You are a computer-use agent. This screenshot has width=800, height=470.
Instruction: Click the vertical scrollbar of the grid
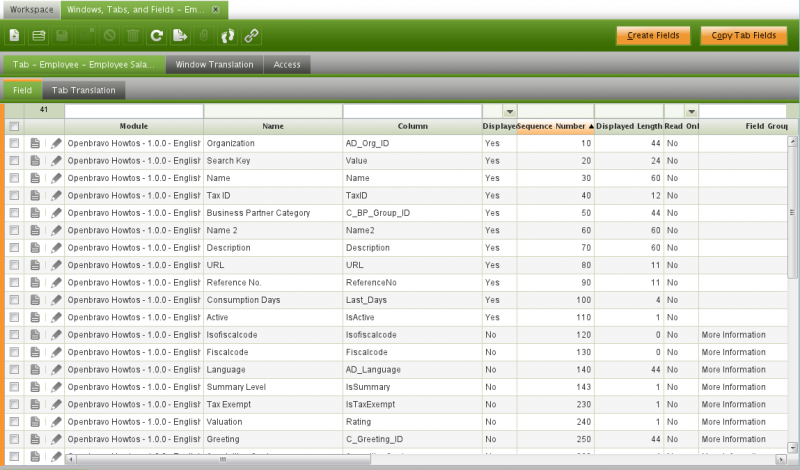click(x=793, y=300)
